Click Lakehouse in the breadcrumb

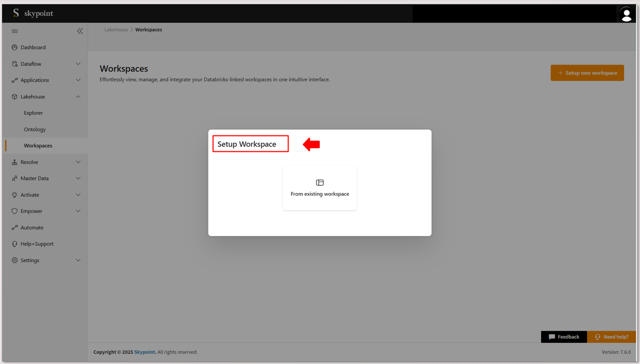click(x=116, y=30)
